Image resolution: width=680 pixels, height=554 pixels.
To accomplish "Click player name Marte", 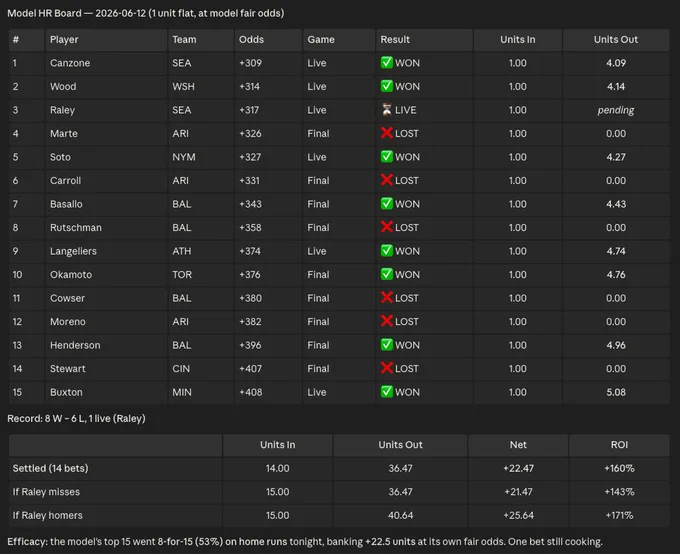I will click(64, 134).
